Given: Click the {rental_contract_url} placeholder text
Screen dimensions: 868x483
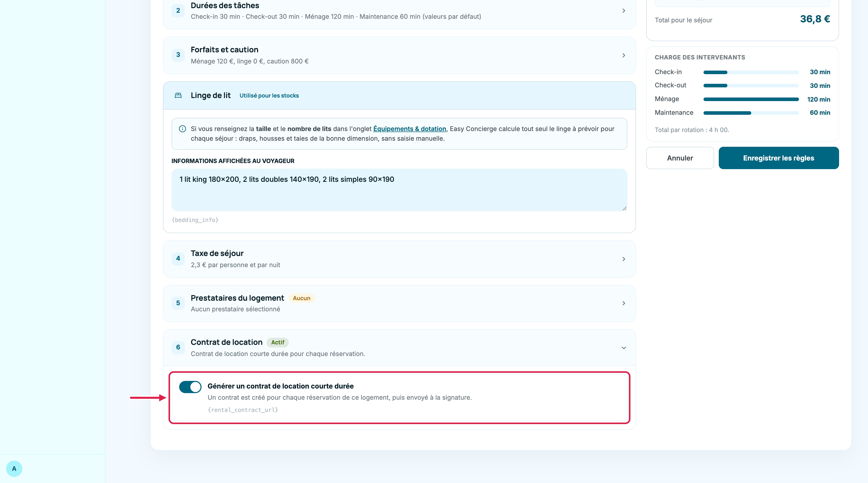Looking at the screenshot, I should [243, 410].
